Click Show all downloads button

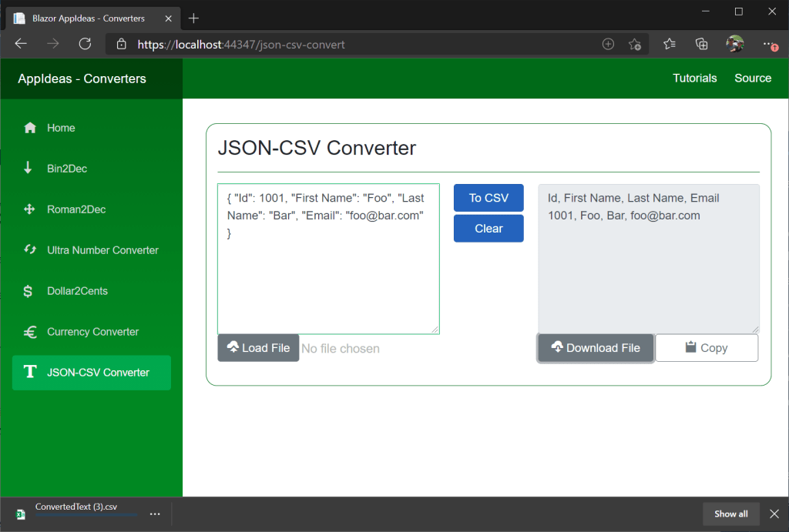tap(730, 514)
